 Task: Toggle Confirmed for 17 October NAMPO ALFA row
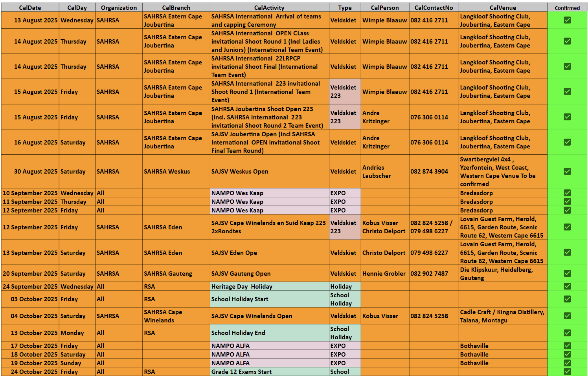(567, 346)
